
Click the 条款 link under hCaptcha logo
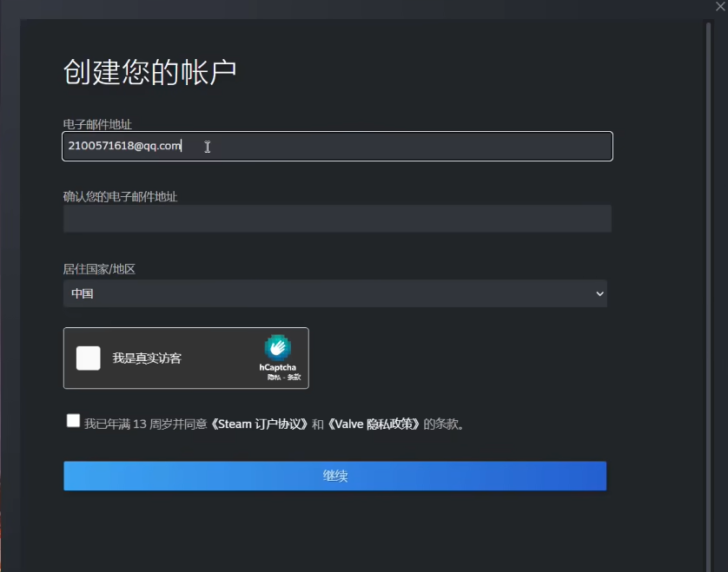[294, 378]
